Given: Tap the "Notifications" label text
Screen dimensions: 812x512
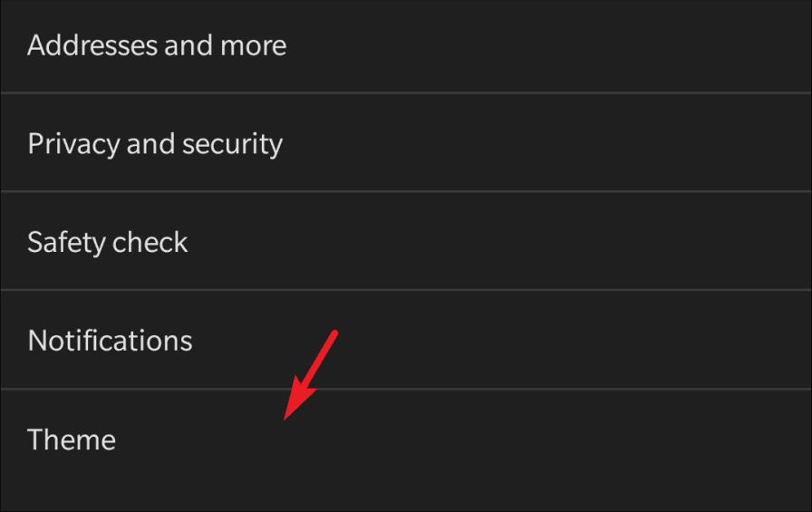Looking at the screenshot, I should coord(110,341).
